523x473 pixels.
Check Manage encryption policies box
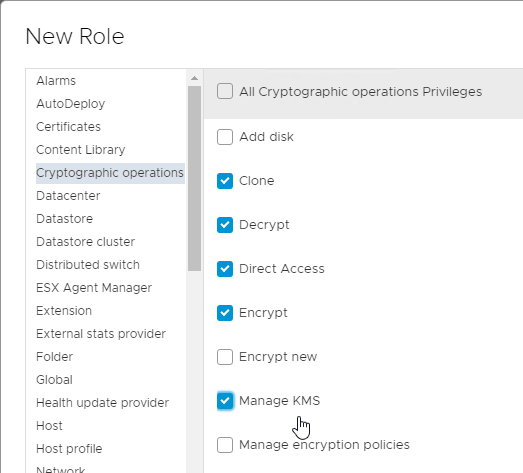[x=225, y=445]
